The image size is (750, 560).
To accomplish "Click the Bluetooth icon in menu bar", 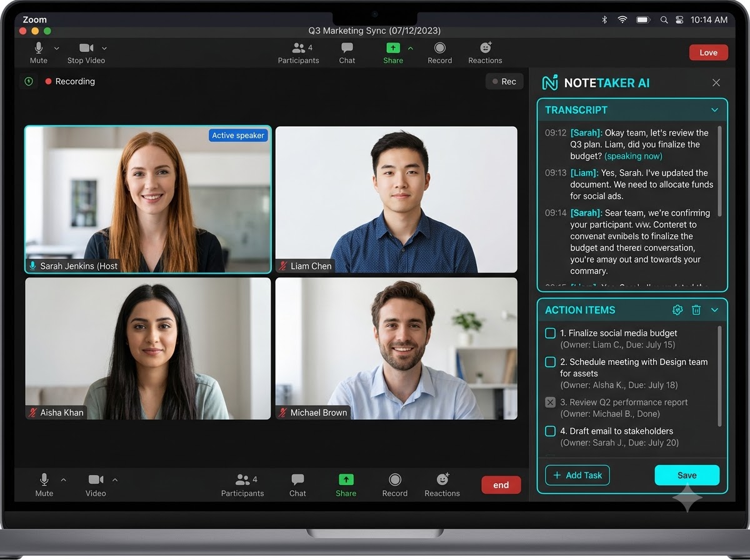I will point(604,20).
